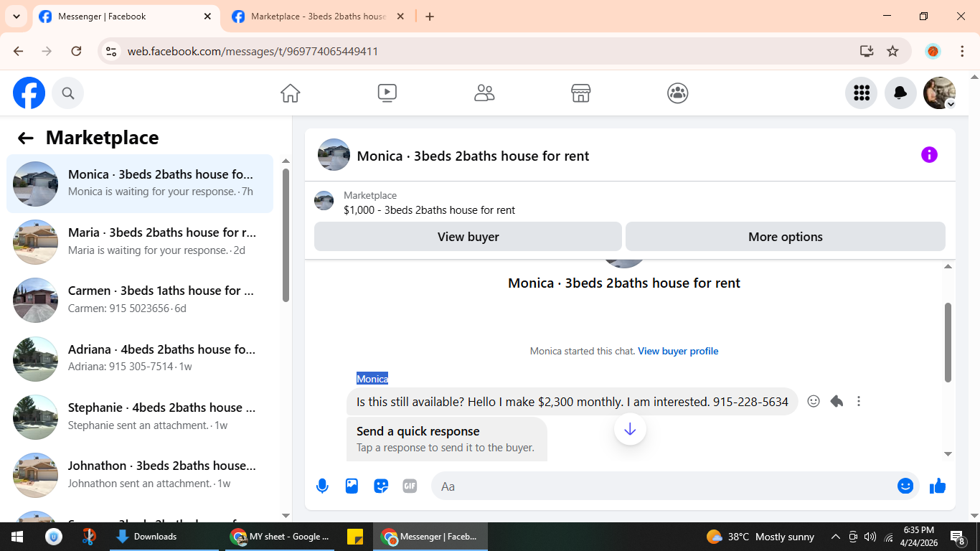
Task: Open the Friends icon
Action: pos(484,93)
